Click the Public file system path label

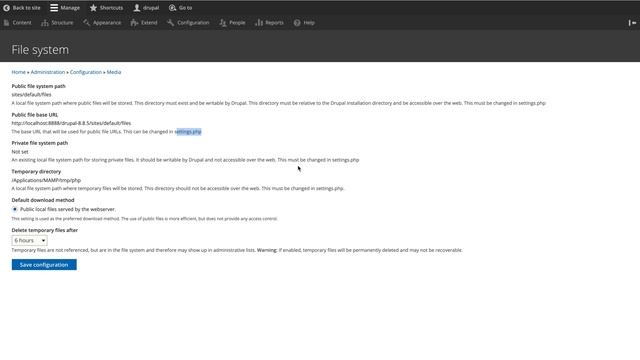(x=38, y=86)
